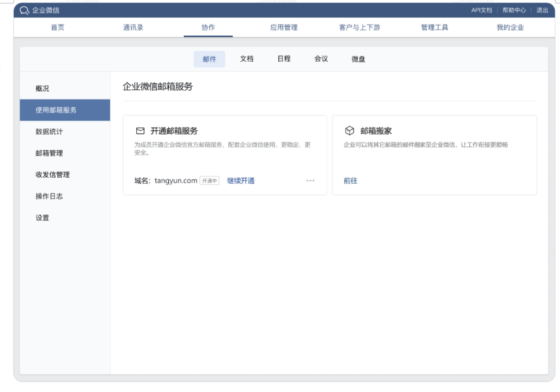Switch to the 日程 tab
The height and width of the screenshot is (392, 560).
(283, 59)
